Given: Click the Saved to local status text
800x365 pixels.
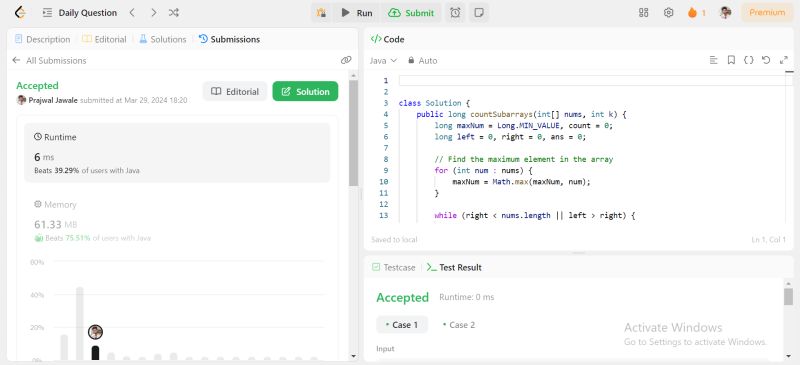Looking at the screenshot, I should click(394, 239).
